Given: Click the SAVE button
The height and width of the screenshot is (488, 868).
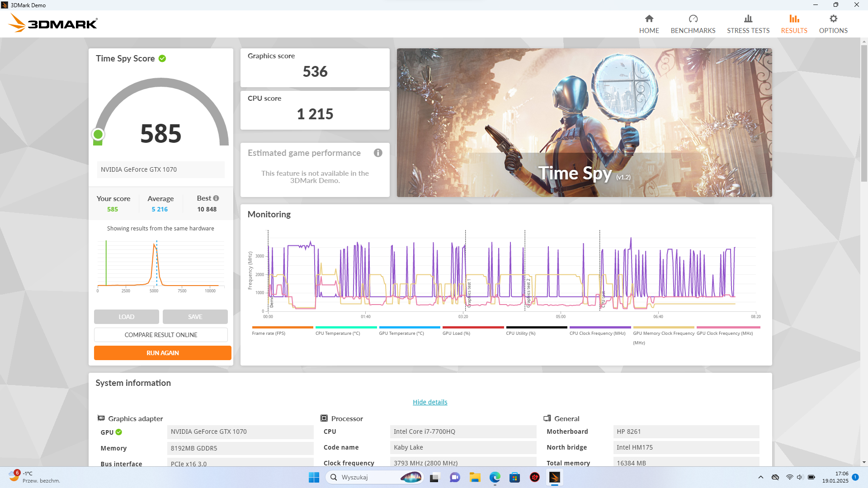Looking at the screenshot, I should (195, 317).
